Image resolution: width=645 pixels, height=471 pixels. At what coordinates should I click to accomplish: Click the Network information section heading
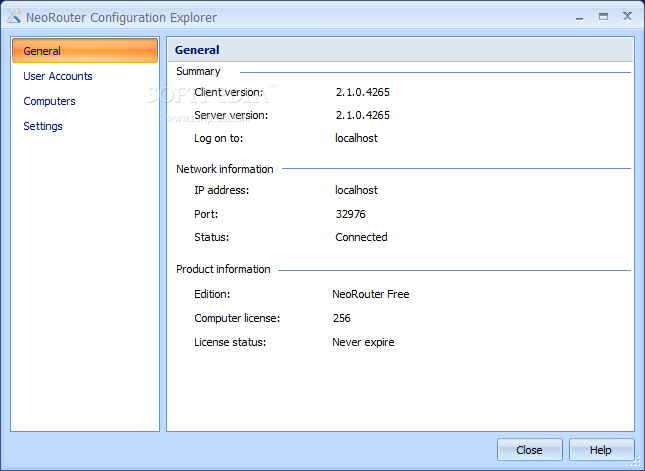[x=225, y=169]
